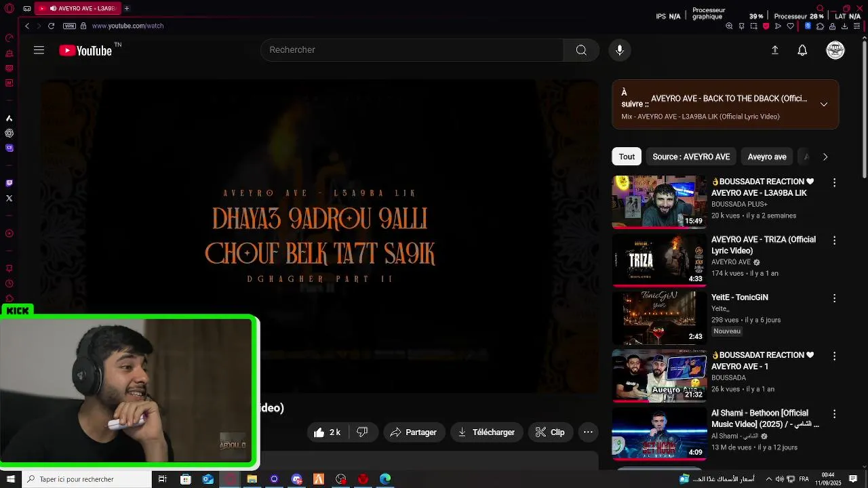Open the YouTube guide hamburger menu

(x=39, y=50)
